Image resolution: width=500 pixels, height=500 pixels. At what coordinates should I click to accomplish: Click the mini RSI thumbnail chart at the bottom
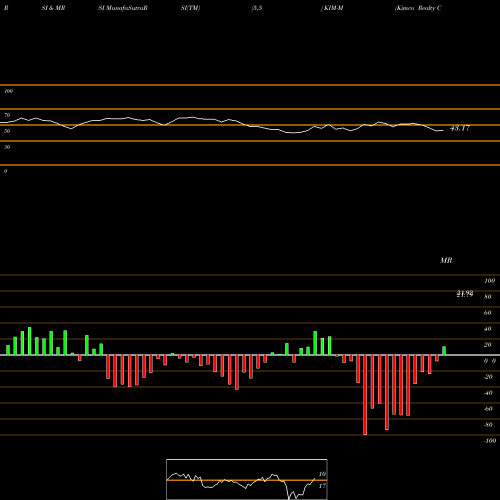[x=247, y=479]
